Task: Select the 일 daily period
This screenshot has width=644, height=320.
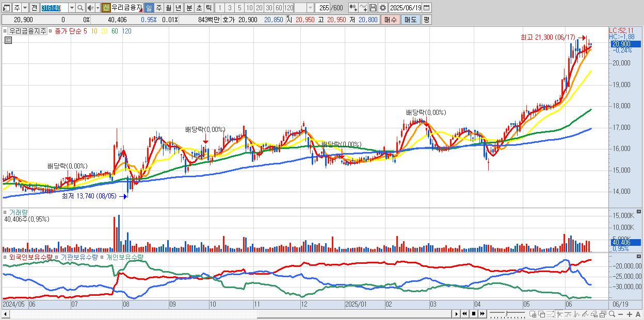Action: click(x=149, y=8)
